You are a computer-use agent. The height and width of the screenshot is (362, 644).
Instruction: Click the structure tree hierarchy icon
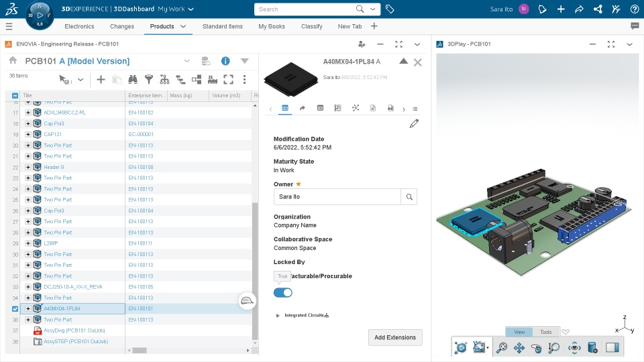pyautogui.click(x=164, y=80)
